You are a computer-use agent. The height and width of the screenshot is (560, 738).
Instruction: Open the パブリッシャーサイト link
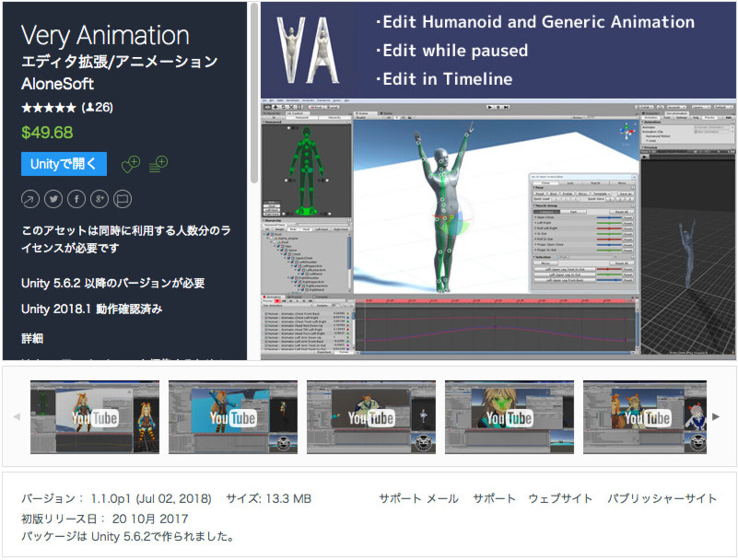(662, 499)
